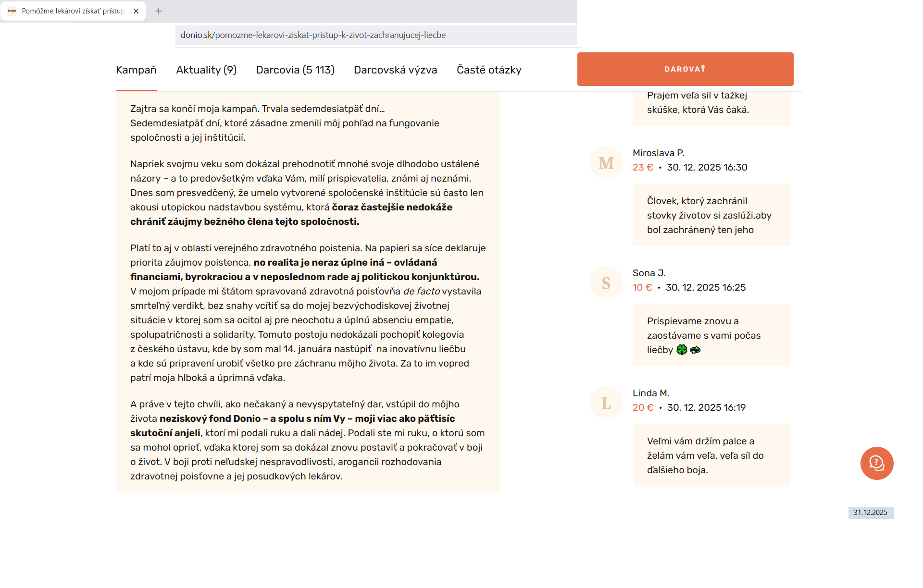Click Linda M.'s comment box
Viewport: 923px width, 588px height.
tap(711, 455)
